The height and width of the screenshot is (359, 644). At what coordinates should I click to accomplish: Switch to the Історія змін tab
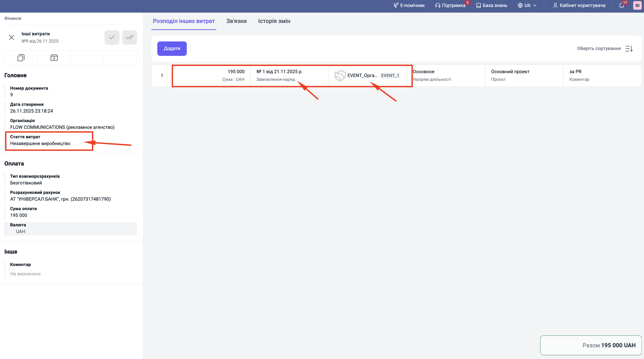274,21
